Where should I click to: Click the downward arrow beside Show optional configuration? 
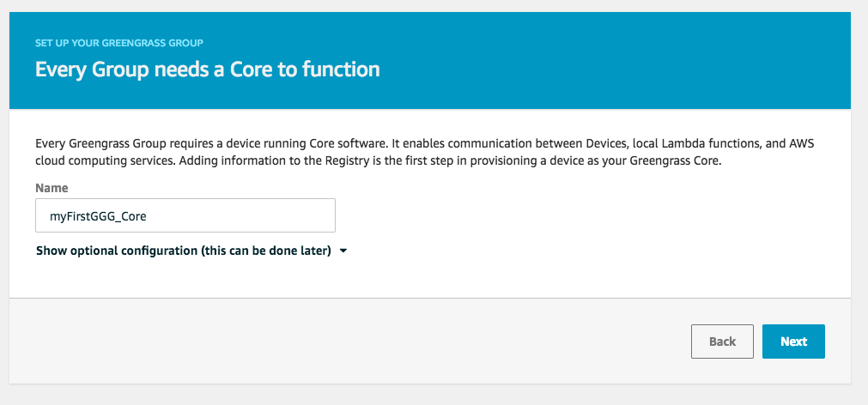343,251
